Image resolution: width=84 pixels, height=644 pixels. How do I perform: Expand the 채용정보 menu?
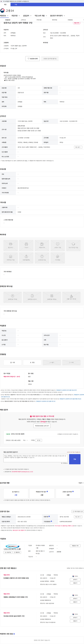4,16
